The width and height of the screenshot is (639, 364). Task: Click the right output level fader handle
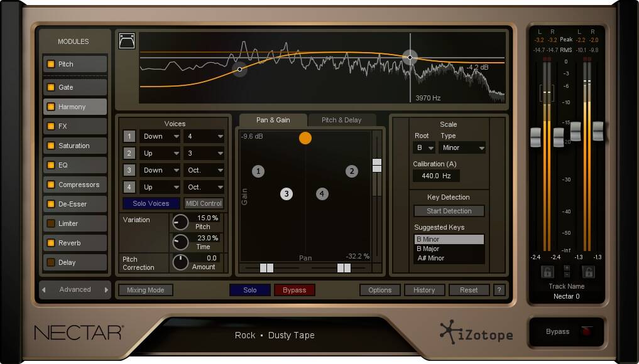click(598, 131)
